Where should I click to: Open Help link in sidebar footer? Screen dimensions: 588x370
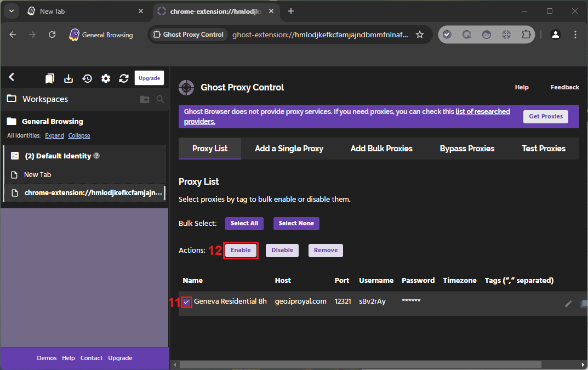click(68, 358)
